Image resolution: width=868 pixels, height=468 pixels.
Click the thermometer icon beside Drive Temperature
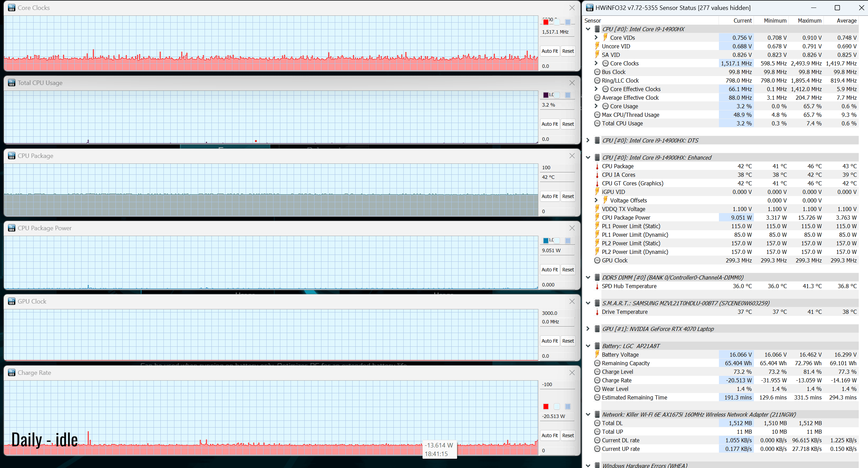(597, 312)
